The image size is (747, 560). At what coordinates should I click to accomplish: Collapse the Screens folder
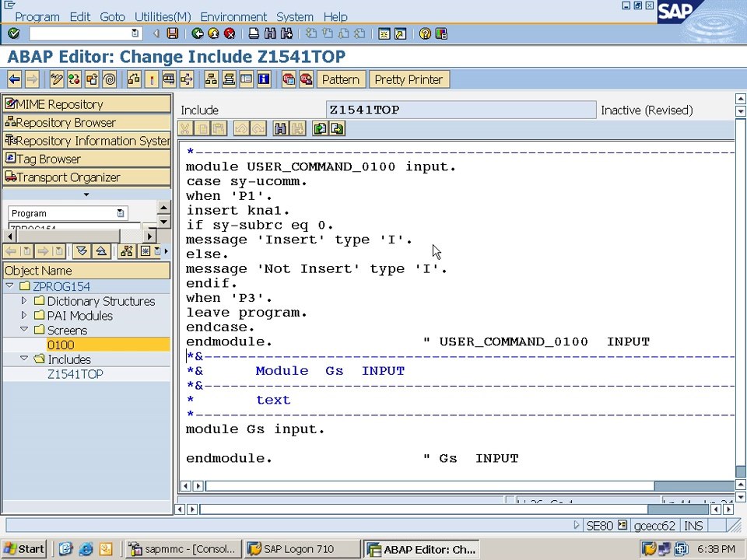tap(24, 330)
